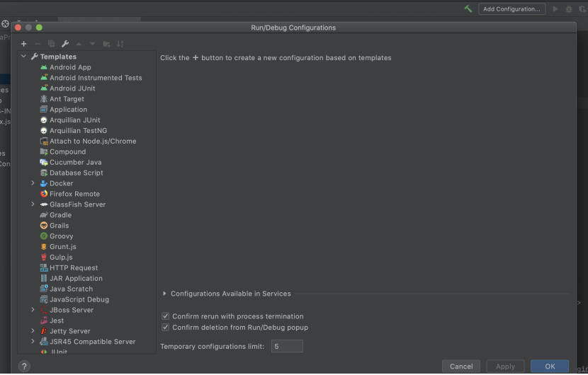The image size is (588, 375).
Task: Click the help question mark button
Action: [x=24, y=367]
